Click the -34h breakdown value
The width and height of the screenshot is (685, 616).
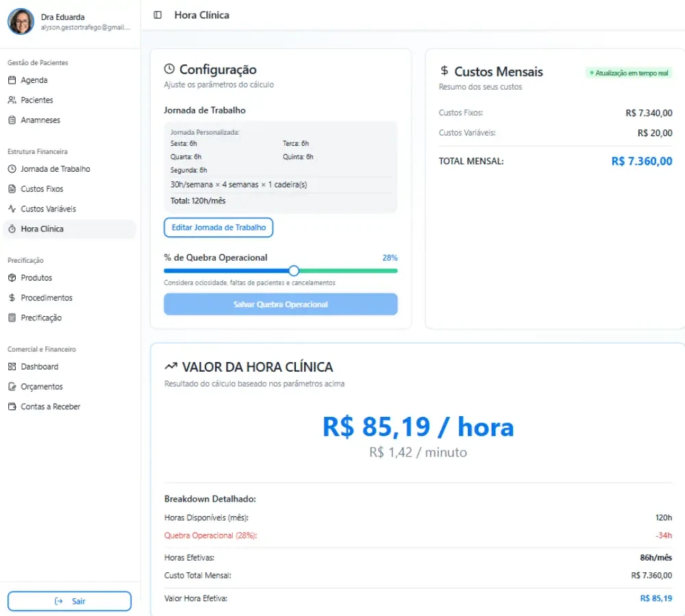point(664,535)
